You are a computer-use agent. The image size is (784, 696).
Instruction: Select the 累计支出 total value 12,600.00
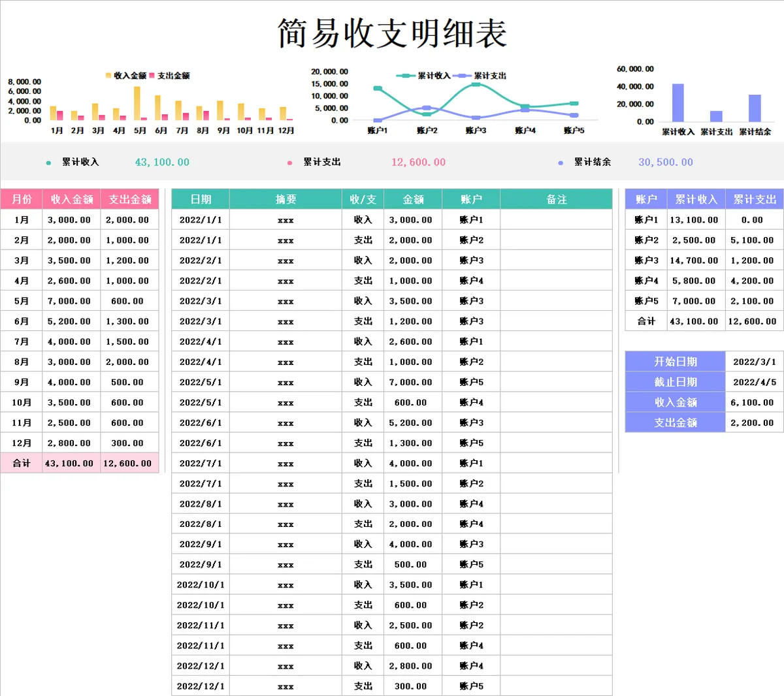click(x=418, y=162)
